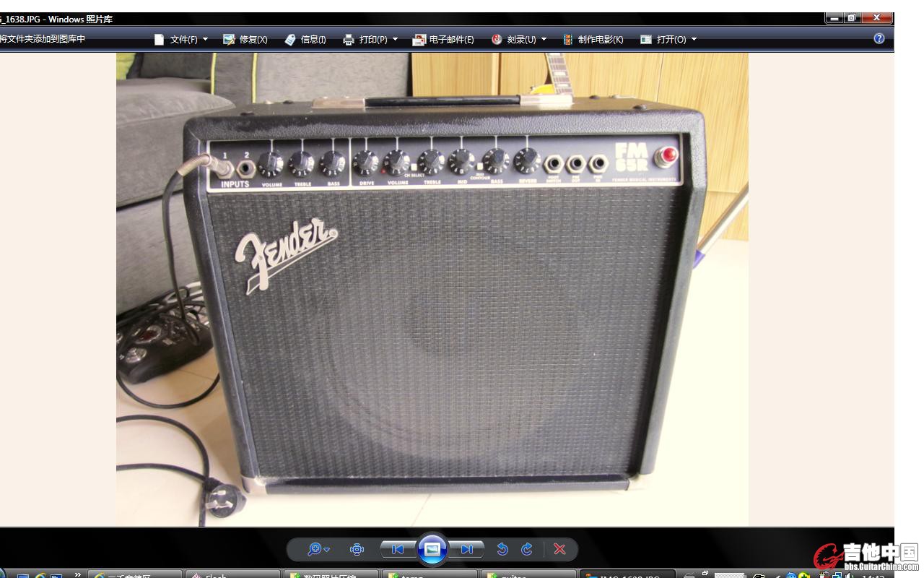Send photo via 电子邮件(E)
The height and width of the screenshot is (578, 924).
[x=443, y=40]
